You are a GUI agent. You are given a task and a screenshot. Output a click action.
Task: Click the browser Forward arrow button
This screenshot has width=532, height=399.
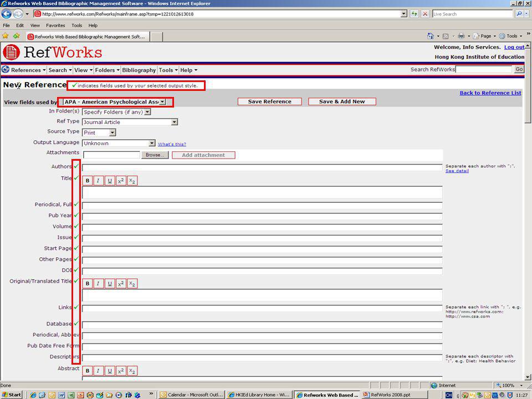click(18, 14)
